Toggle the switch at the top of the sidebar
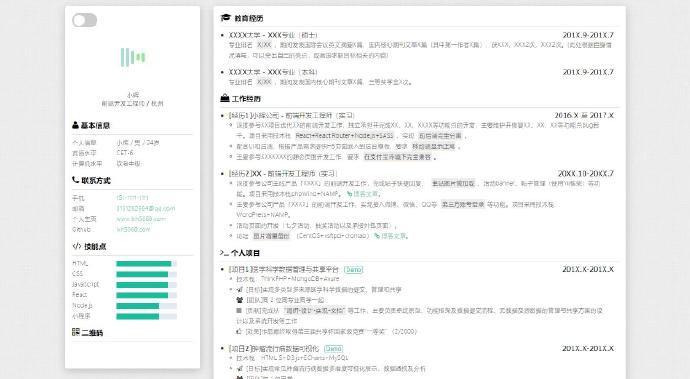This screenshot has height=379, width=690. point(84,20)
